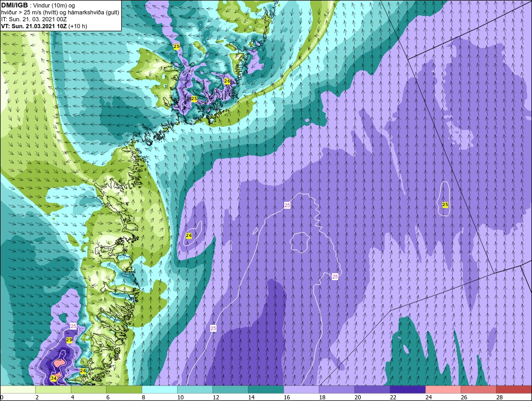Click the legend scale number 16

[x=287, y=397]
